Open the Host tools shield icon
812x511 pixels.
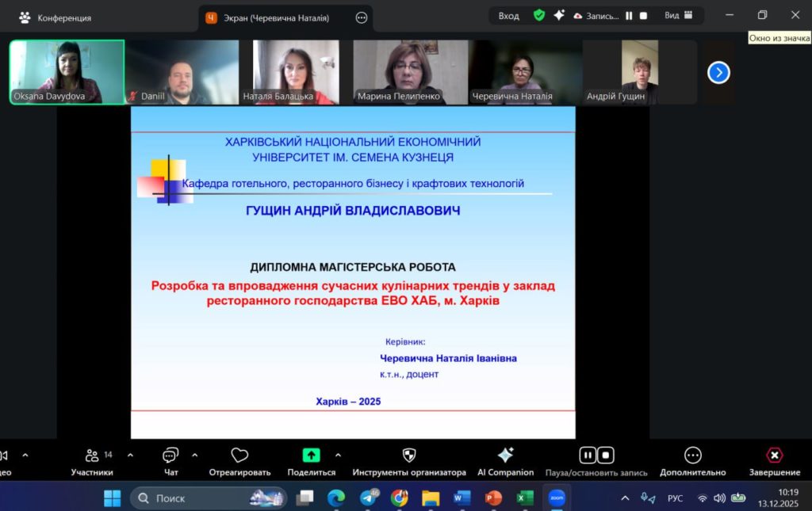pos(409,456)
